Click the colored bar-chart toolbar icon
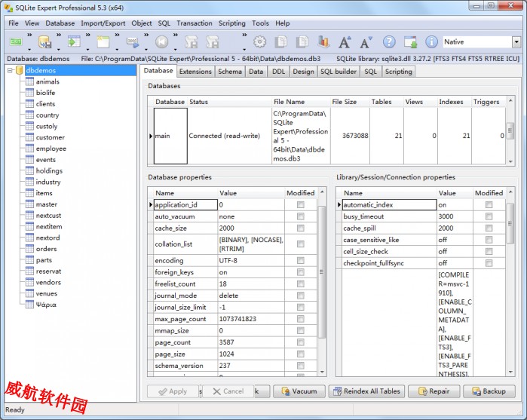This screenshot has width=527, height=420. tap(323, 41)
